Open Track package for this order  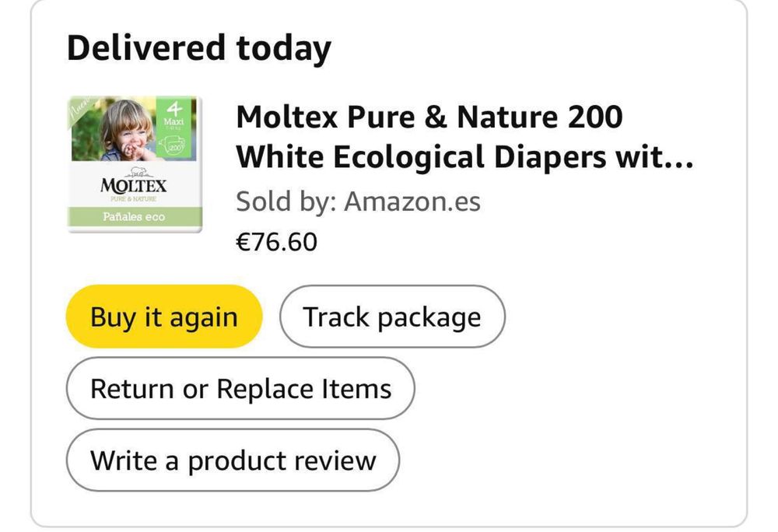(x=391, y=317)
